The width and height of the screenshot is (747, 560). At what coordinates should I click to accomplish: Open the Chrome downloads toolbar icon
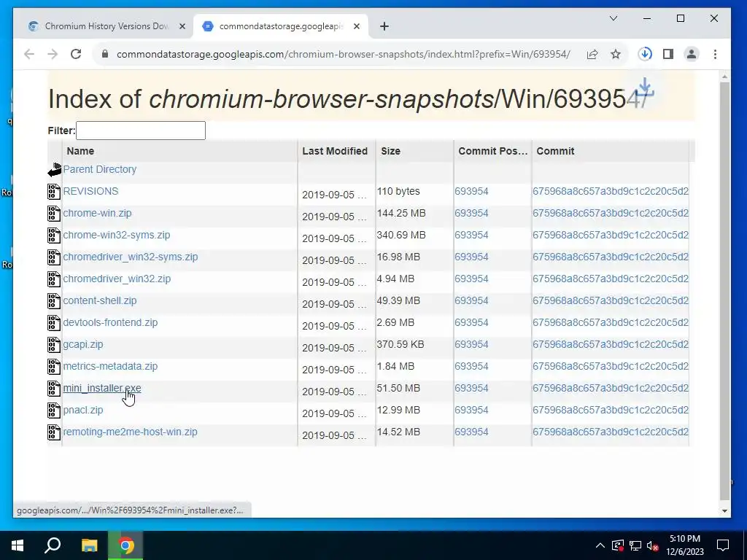[x=645, y=54]
